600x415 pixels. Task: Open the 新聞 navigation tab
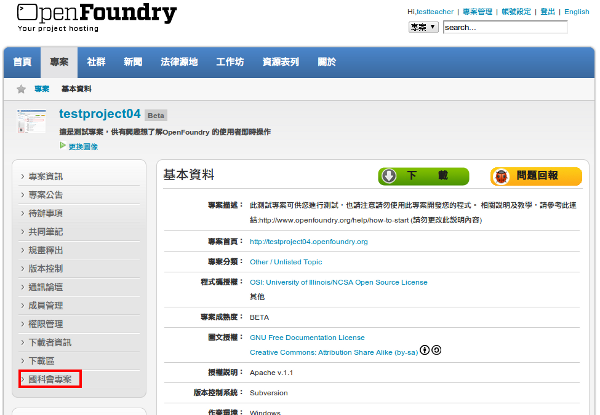click(133, 62)
